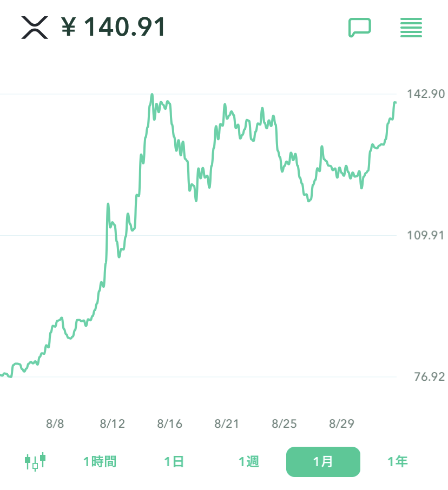Select the 1時間 time range

coord(100,461)
